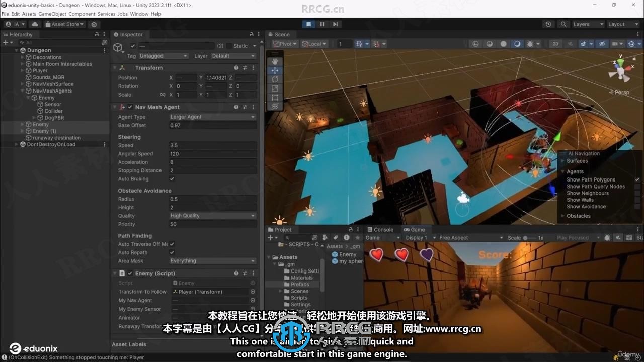Select the Scale tool in Scene toolbar

pyautogui.click(x=275, y=88)
